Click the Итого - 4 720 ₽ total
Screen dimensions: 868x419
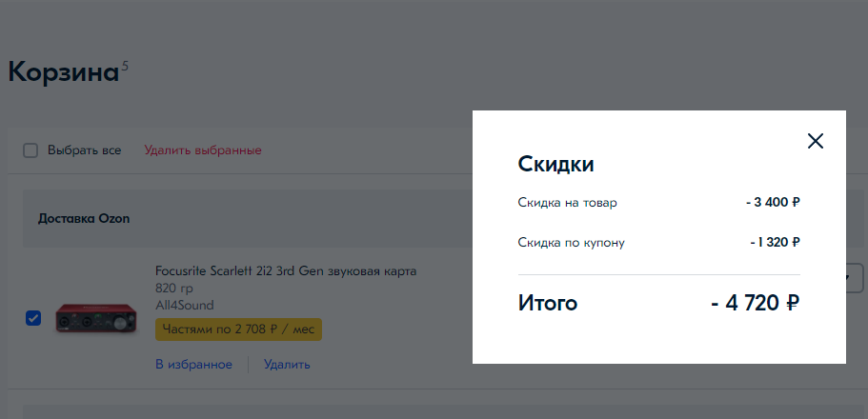755,304
